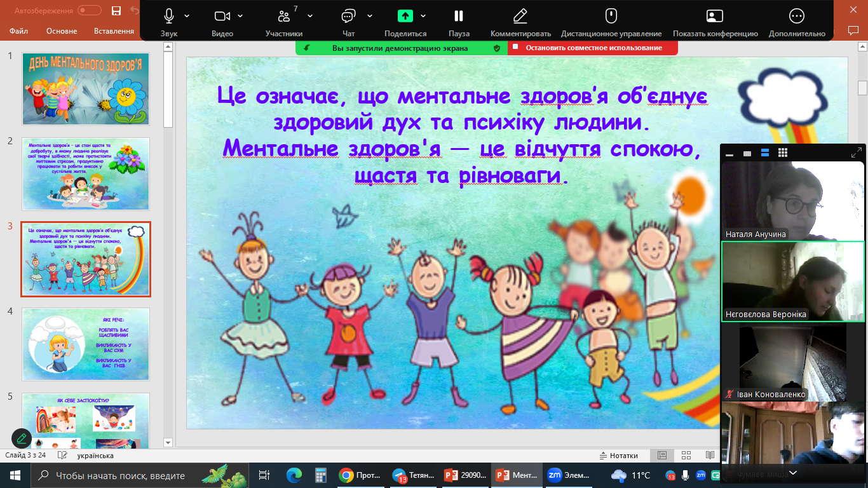Open Calculator from the taskbar
This screenshot has height=488, width=868.
[320, 475]
